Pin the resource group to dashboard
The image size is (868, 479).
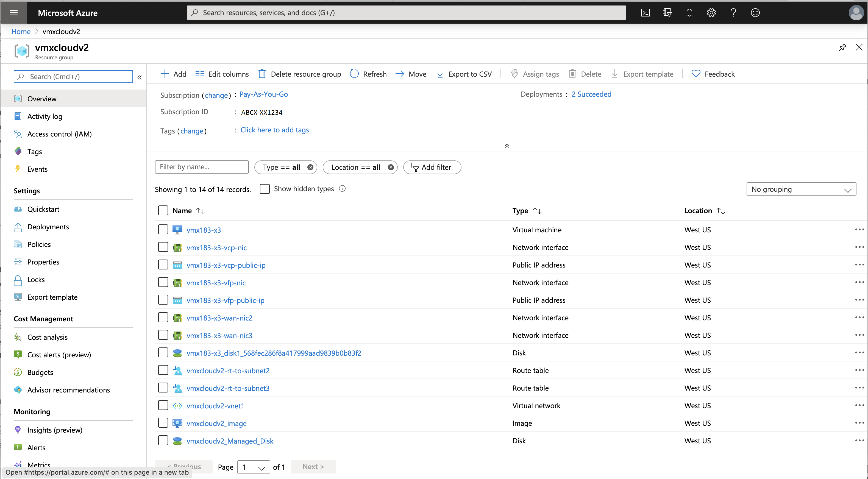click(842, 48)
